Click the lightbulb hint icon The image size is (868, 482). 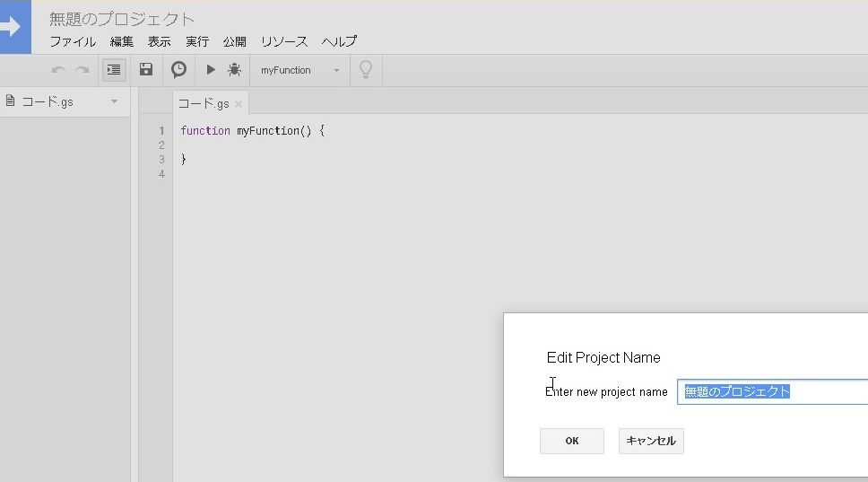coord(366,70)
